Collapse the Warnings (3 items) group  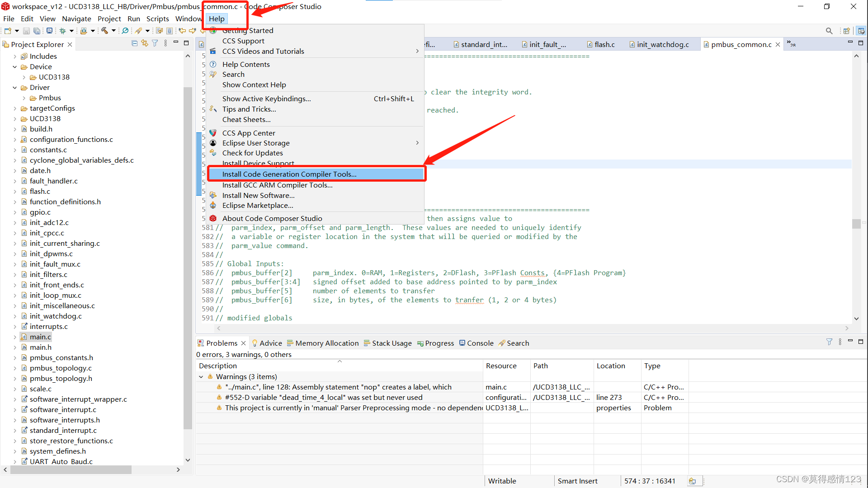(x=201, y=377)
